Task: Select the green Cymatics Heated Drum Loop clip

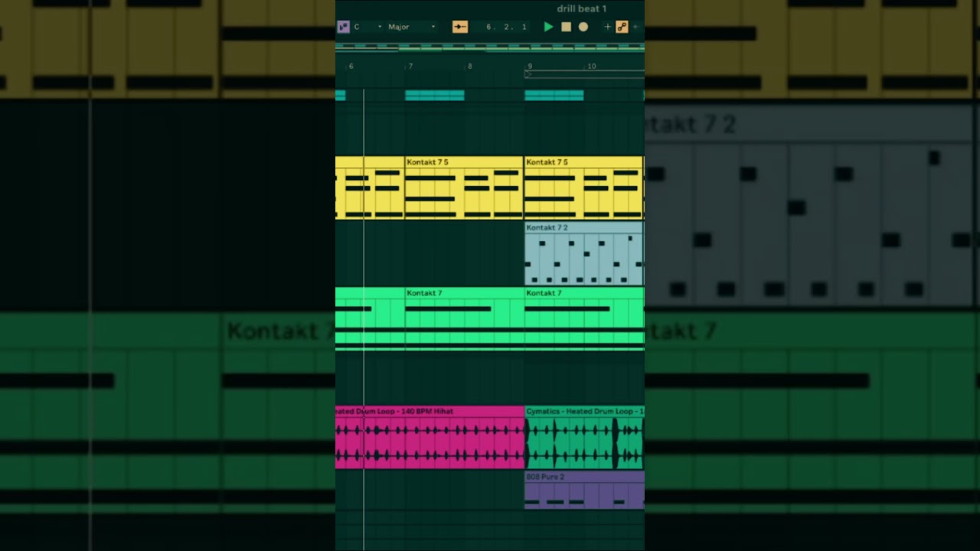Action: pos(584,438)
